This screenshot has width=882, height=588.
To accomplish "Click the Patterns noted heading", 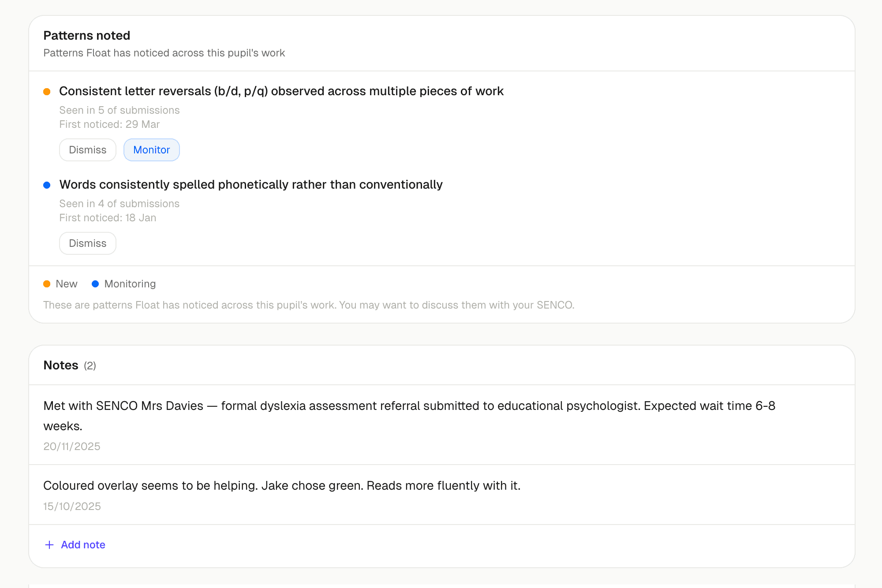I will [x=87, y=36].
